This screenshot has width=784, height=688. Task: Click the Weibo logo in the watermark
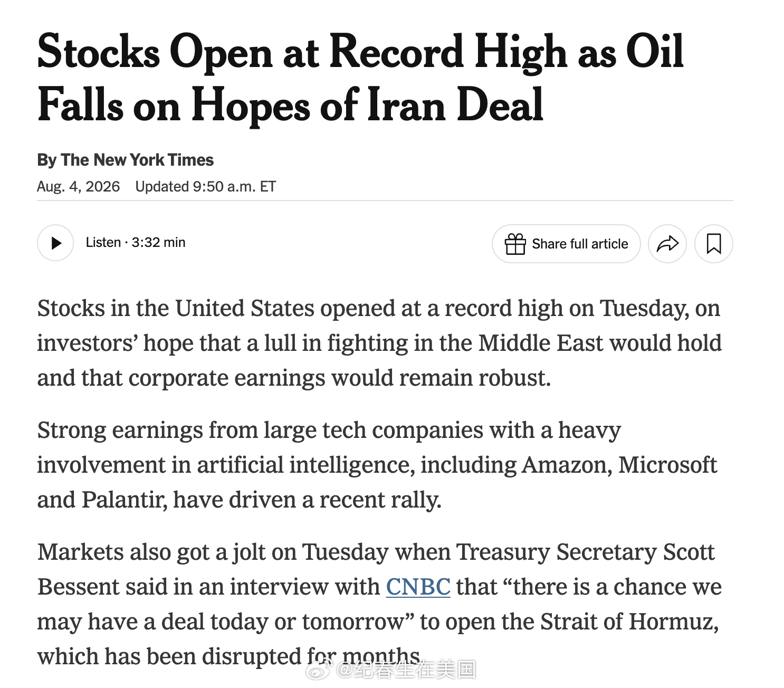(x=320, y=671)
